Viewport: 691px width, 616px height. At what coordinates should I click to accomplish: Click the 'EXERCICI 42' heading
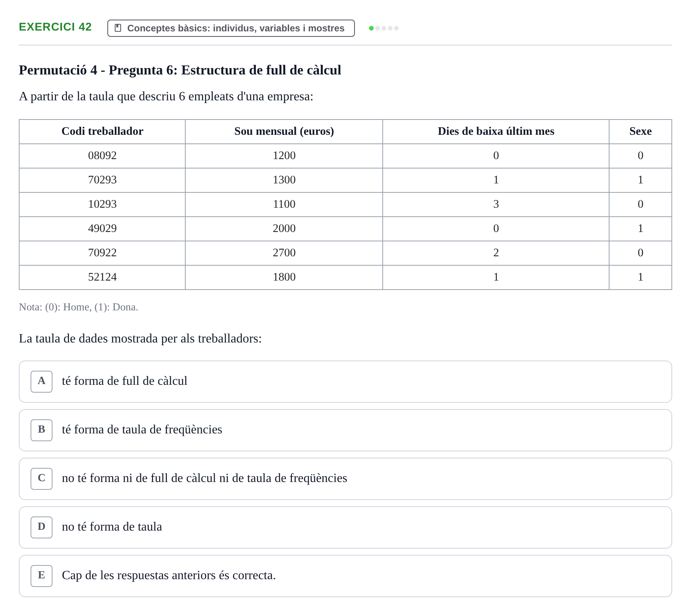coord(55,27)
